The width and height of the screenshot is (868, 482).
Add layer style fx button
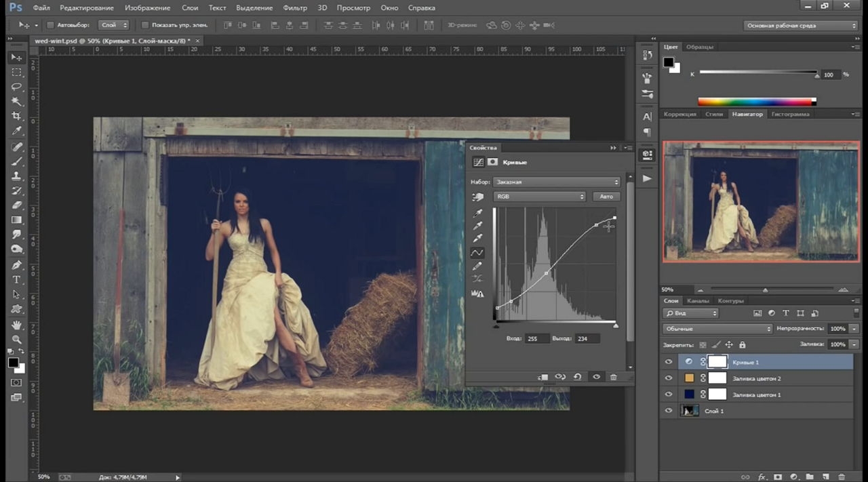coord(762,477)
